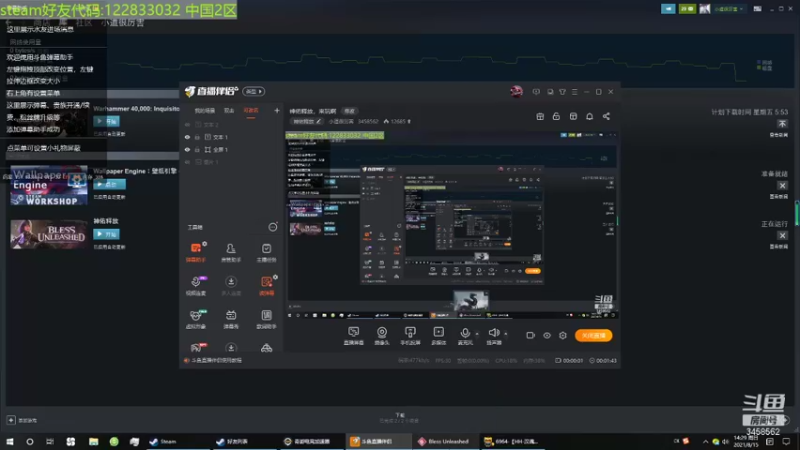Open the 贴纸 sticker tool beside the download icon
800x450 pixels.
(x=266, y=286)
